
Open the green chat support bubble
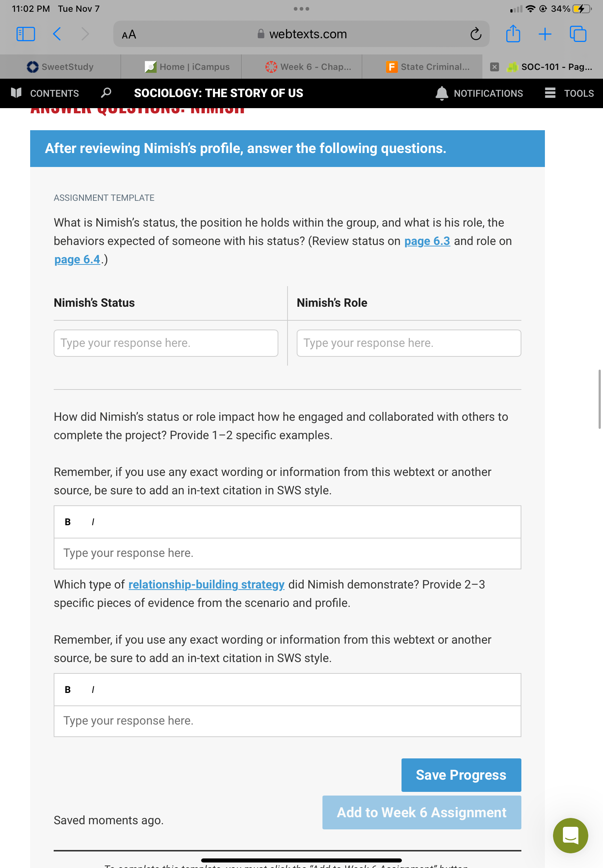pyautogui.click(x=570, y=835)
